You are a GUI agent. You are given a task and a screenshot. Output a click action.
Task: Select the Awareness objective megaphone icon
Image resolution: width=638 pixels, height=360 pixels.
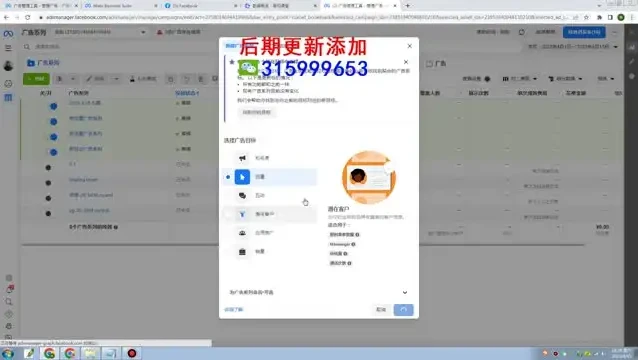click(242, 158)
